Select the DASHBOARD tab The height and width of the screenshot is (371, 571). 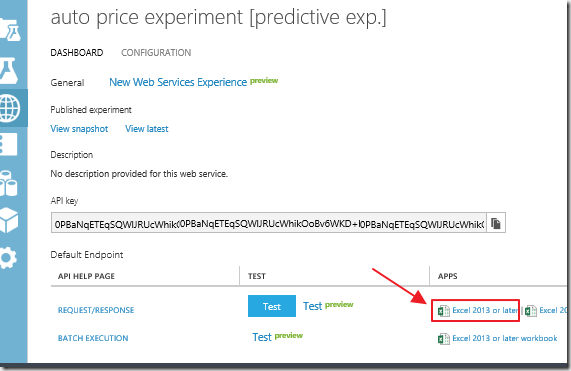pyautogui.click(x=77, y=53)
